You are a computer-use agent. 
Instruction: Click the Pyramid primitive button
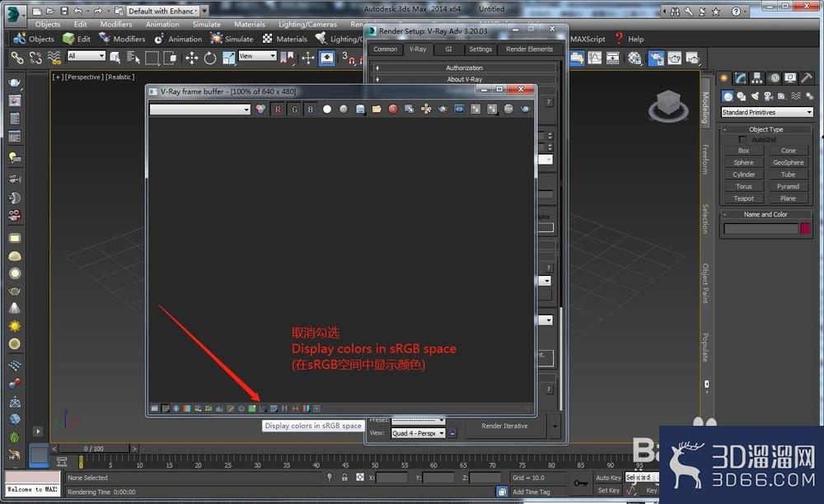click(x=788, y=186)
